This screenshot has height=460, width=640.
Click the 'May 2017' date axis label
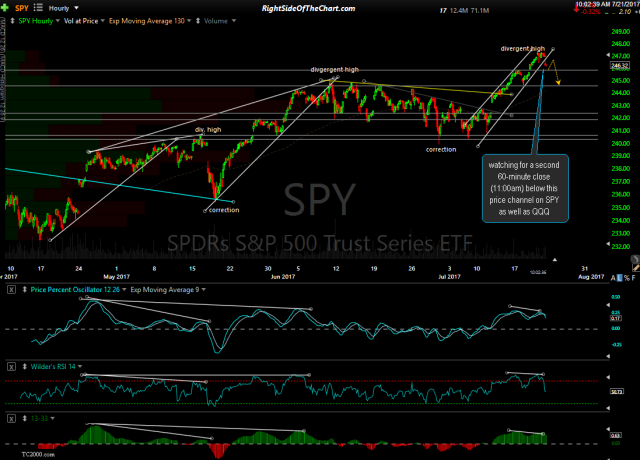(x=116, y=277)
